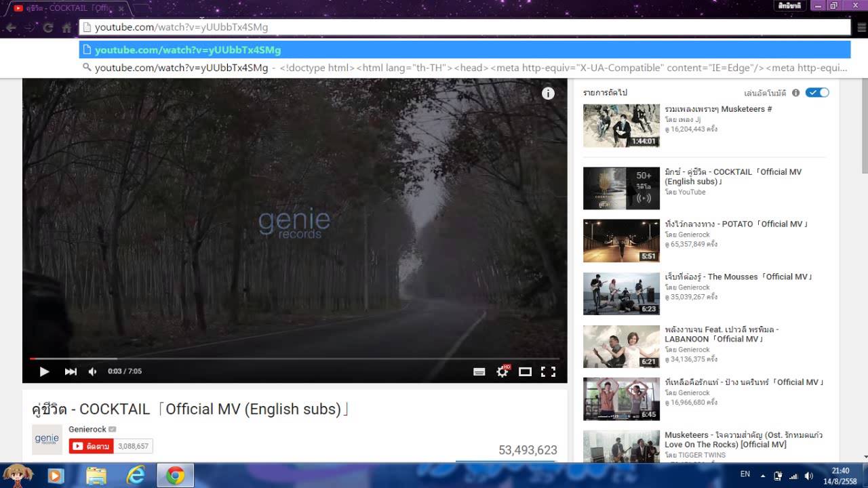Screen dimensions: 868x488
Task: Click network signal tray icon
Action: 793,476
